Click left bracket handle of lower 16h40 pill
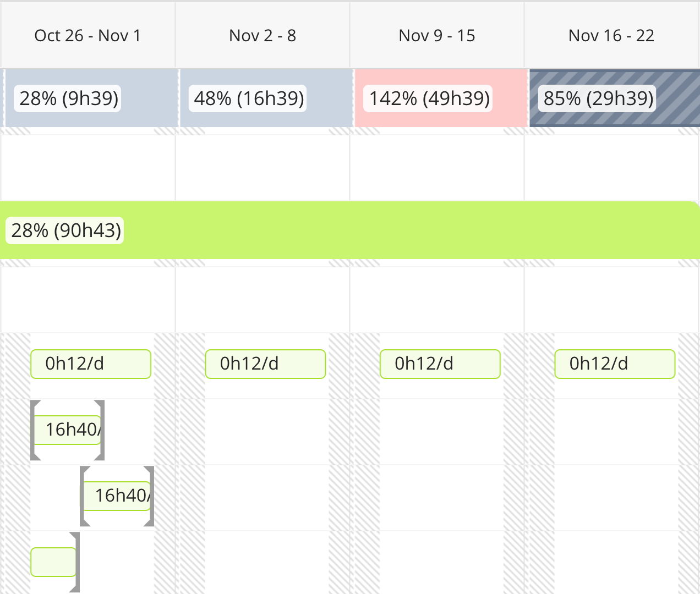The image size is (700, 594). [x=84, y=496]
